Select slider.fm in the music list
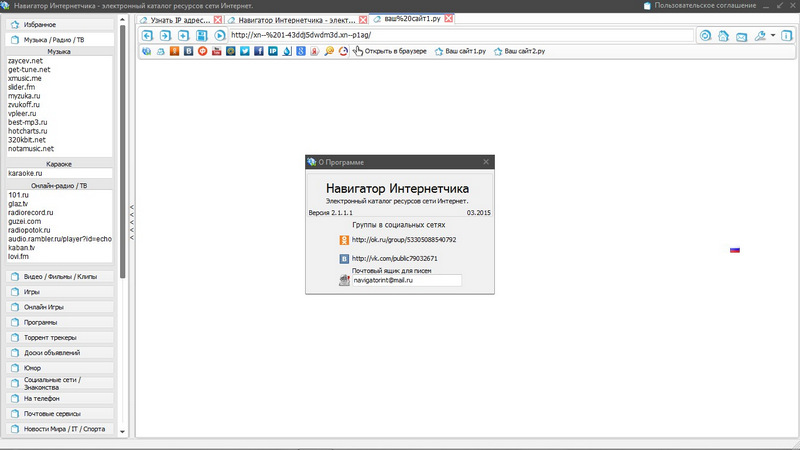The width and height of the screenshot is (800, 450). 21,87
